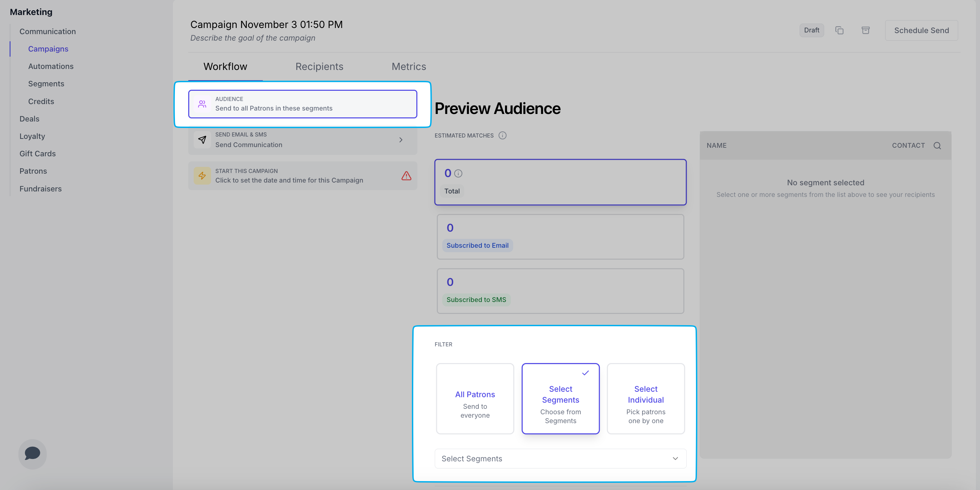Click the Estimated Matches info icon
Screen dimensions: 980x490
click(x=502, y=135)
